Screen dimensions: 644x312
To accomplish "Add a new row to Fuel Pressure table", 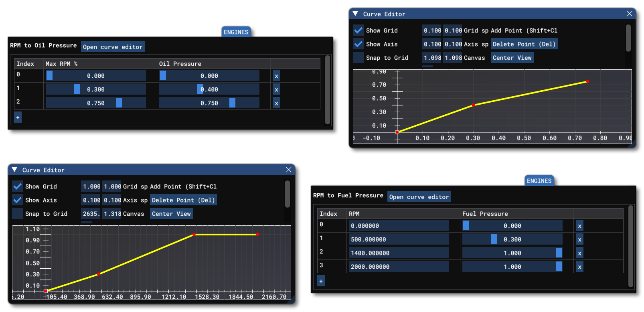I will [x=321, y=281].
